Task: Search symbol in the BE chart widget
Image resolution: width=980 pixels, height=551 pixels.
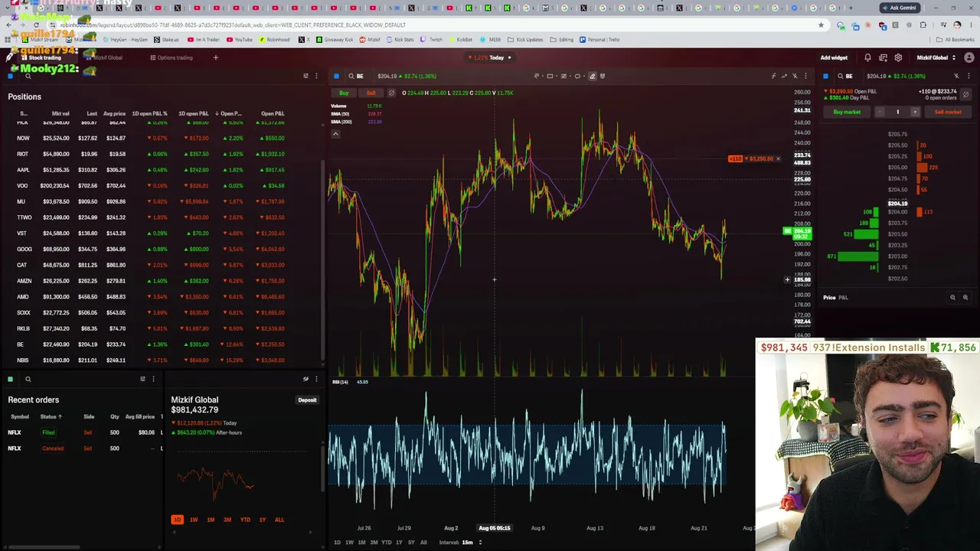Action: 351,76
